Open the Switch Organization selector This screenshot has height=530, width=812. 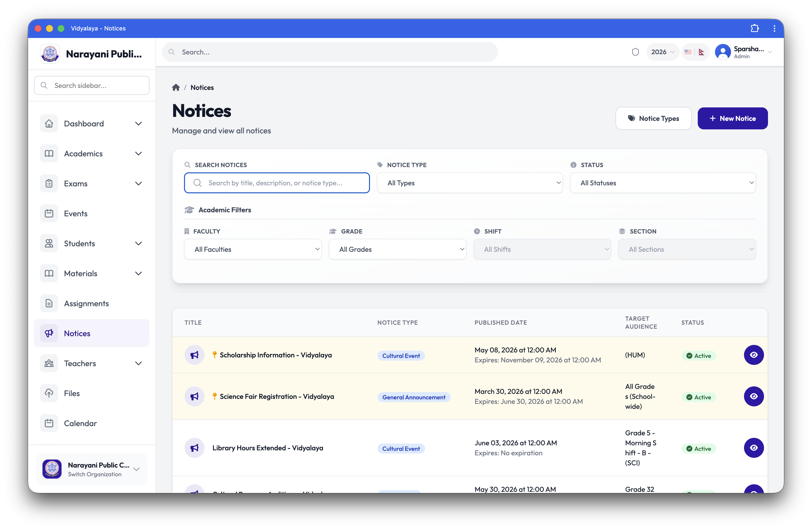[91, 469]
